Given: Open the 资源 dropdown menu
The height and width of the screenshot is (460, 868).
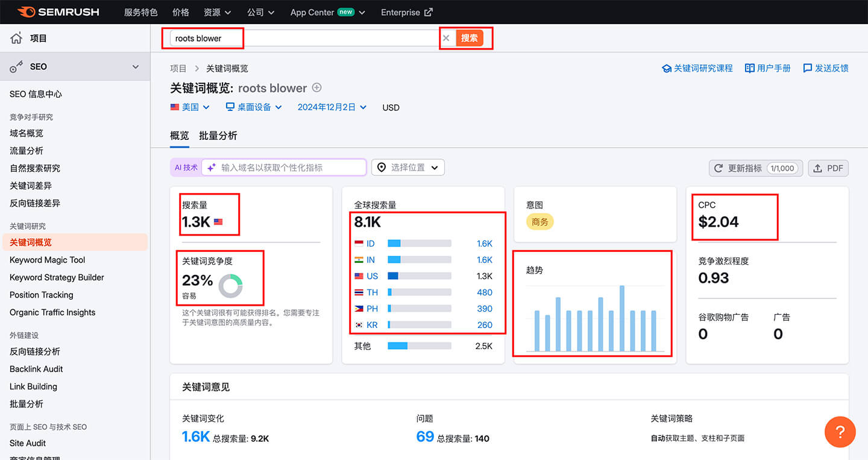Looking at the screenshot, I should click(x=217, y=12).
